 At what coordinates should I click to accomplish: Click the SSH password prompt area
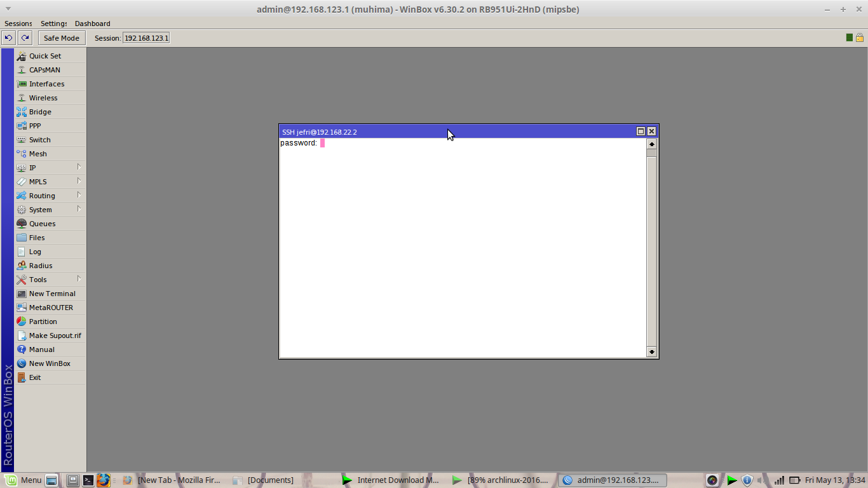click(302, 143)
